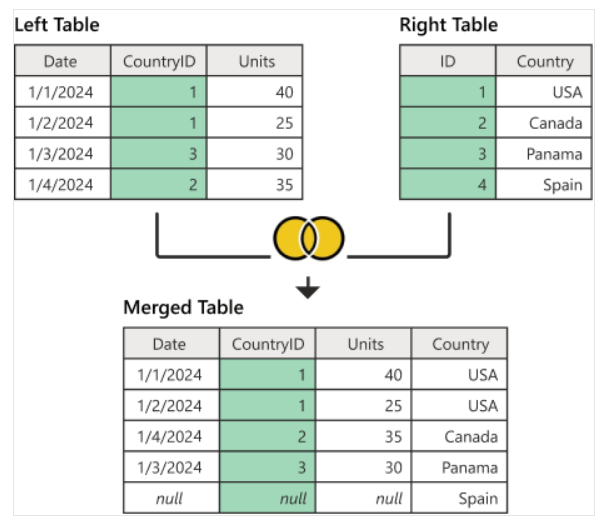Image resolution: width=610 pixels, height=521 pixels.
Task: Select the 1/3/2024 cell in Left Table
Action: [63, 154]
